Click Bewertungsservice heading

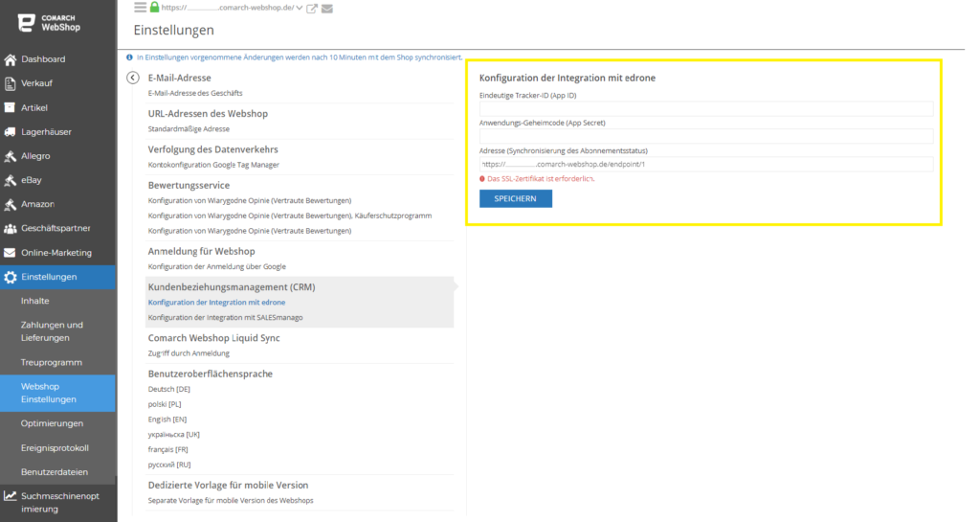(189, 185)
